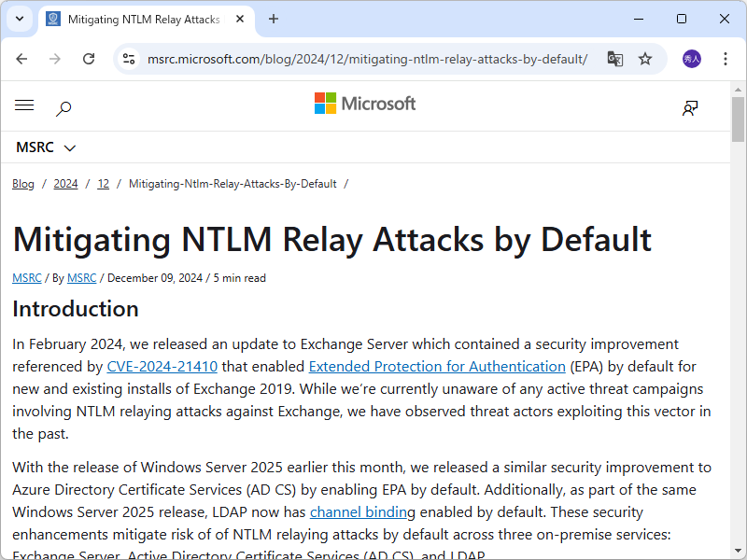This screenshot has width=747, height=560.
Task: Follow the Extended Protection for Authentication link
Action: click(436, 366)
